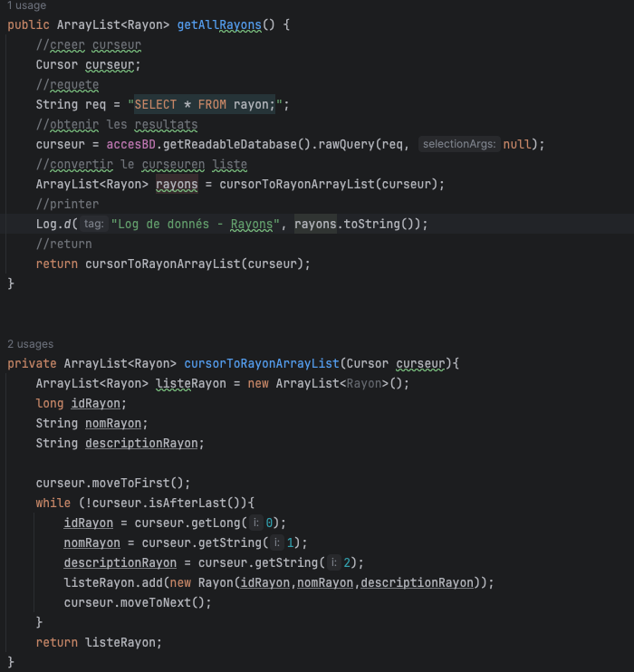The width and height of the screenshot is (634, 672).
Task: Click the listeRayon.add(new Rayon(...)) line
Action: [279, 583]
